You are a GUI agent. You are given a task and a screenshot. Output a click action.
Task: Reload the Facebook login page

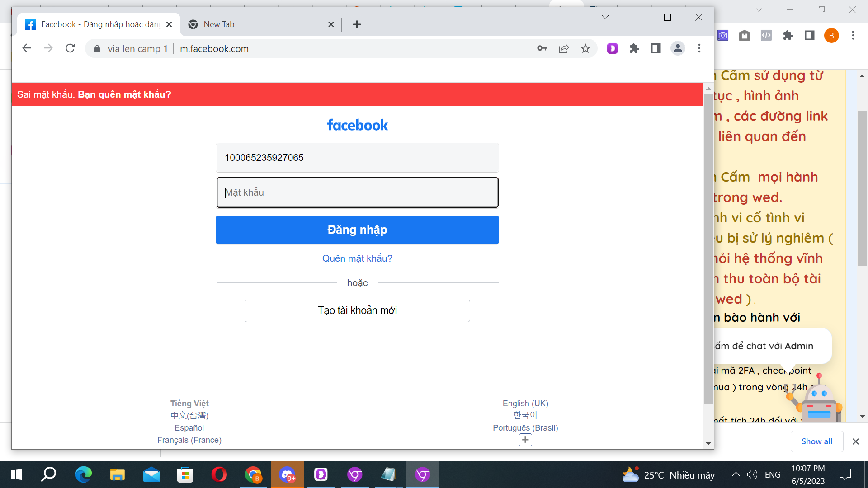point(70,48)
